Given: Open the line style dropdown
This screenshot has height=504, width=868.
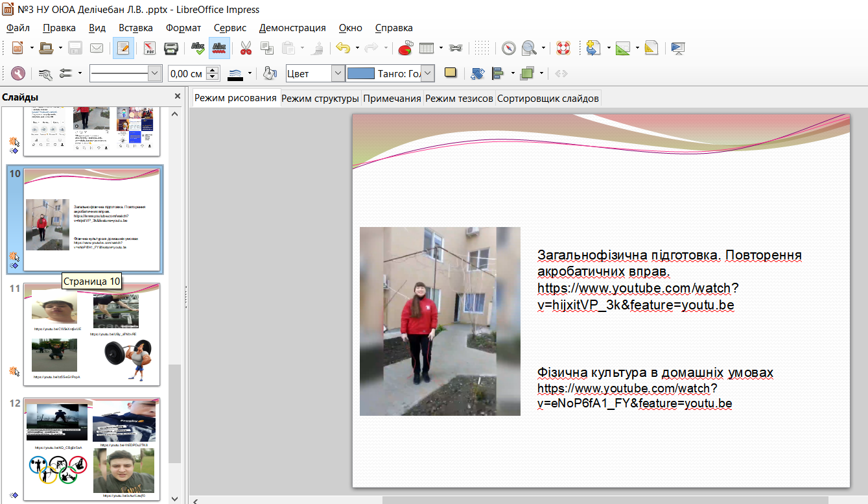Looking at the screenshot, I should click(154, 74).
